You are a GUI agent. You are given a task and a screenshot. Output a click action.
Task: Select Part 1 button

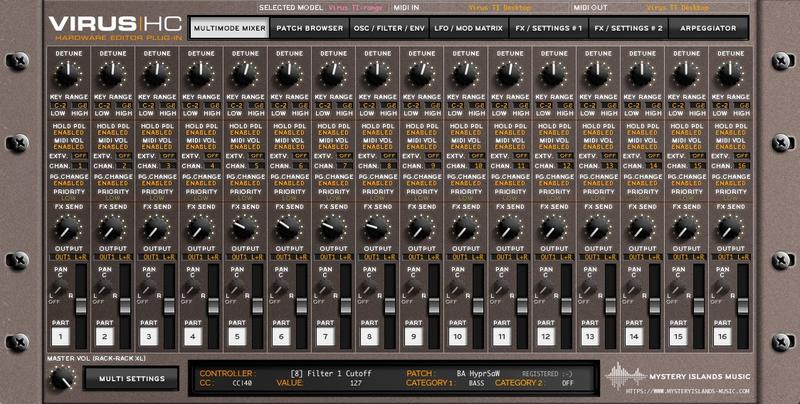pyautogui.click(x=61, y=336)
